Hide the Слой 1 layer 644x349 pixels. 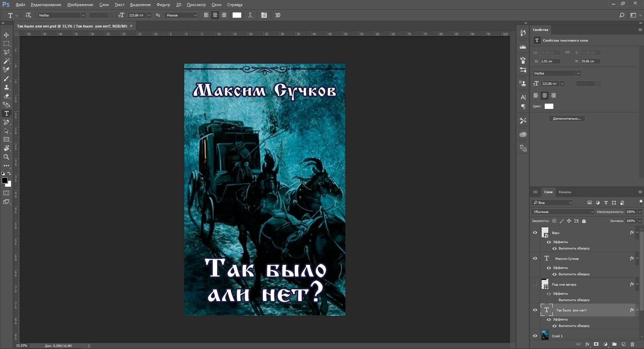[535, 336]
